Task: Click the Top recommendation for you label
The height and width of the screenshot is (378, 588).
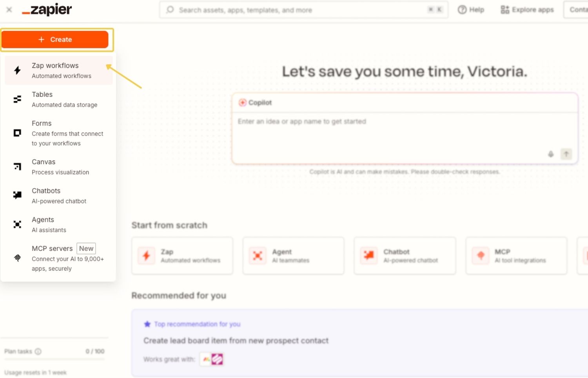Action: click(197, 324)
